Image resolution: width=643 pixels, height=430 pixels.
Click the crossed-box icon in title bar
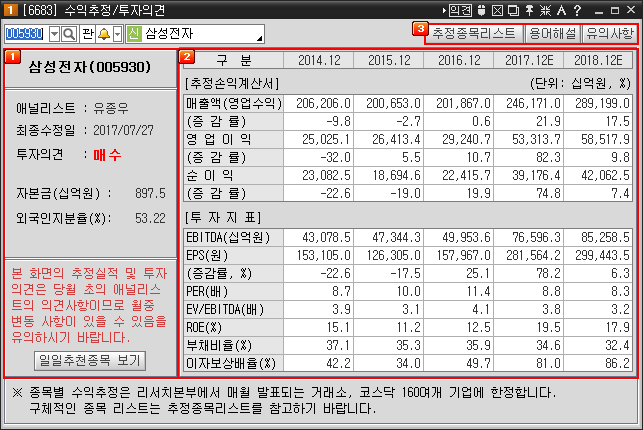497,10
